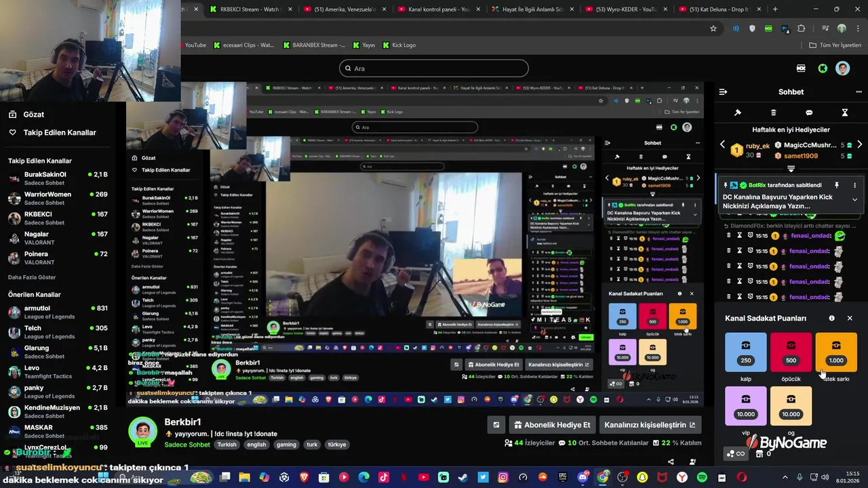Close the Kanal Sadakat Puanları panel
This screenshot has height=488, width=868.
(x=850, y=318)
